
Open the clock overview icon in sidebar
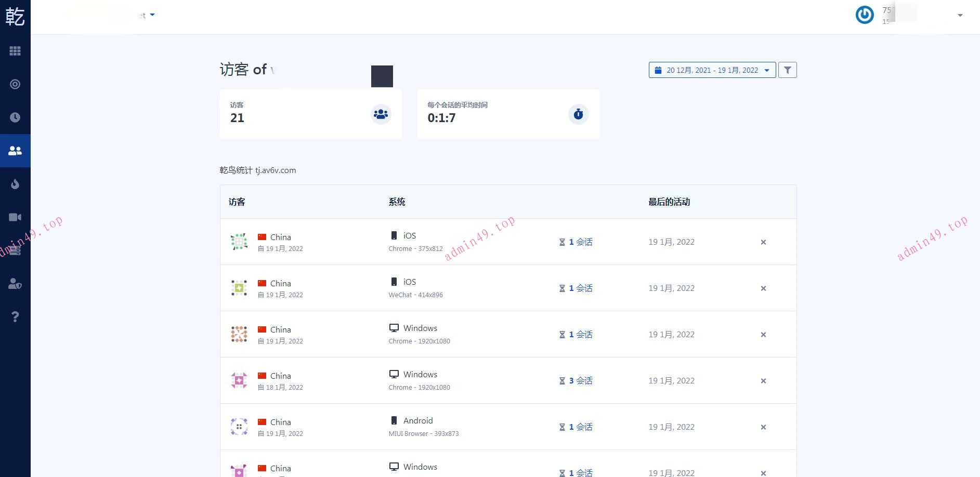[x=15, y=117]
